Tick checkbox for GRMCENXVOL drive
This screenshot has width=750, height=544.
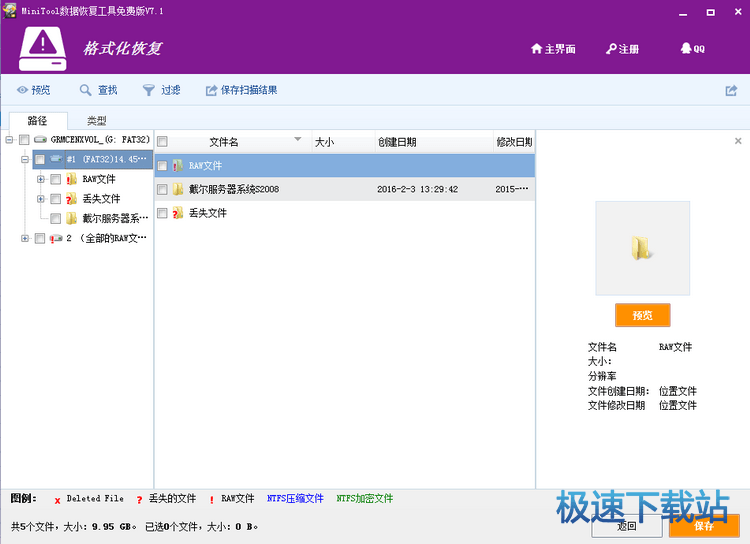pyautogui.click(x=24, y=140)
